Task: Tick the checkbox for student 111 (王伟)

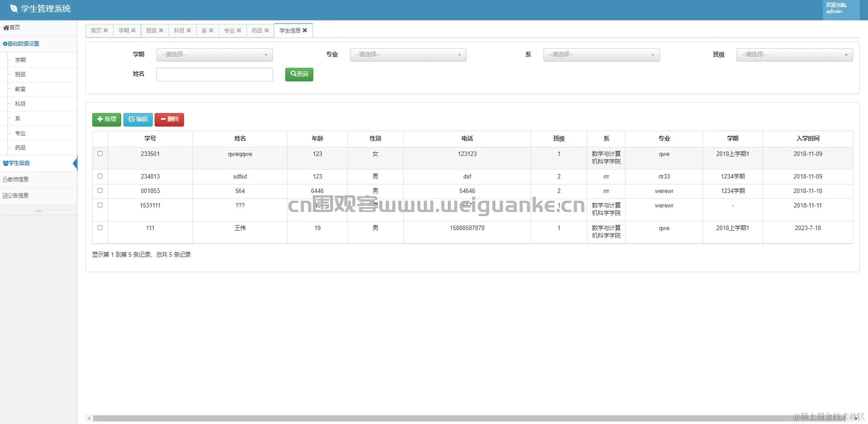Action: click(100, 228)
